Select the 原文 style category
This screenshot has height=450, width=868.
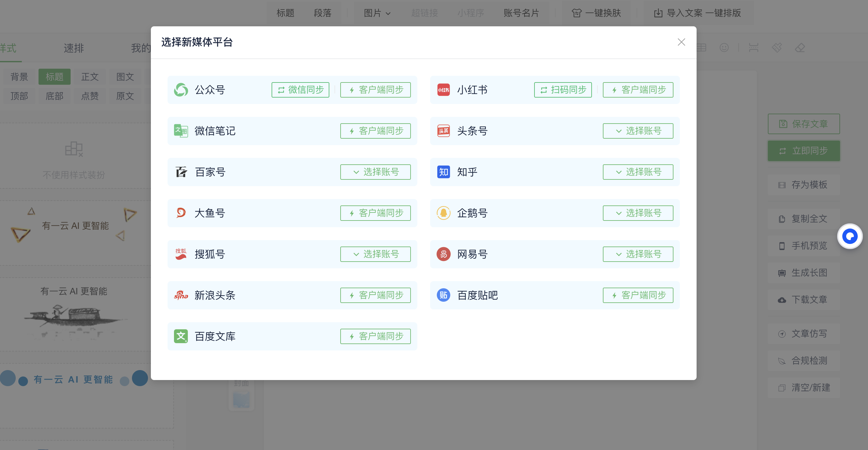[125, 96]
